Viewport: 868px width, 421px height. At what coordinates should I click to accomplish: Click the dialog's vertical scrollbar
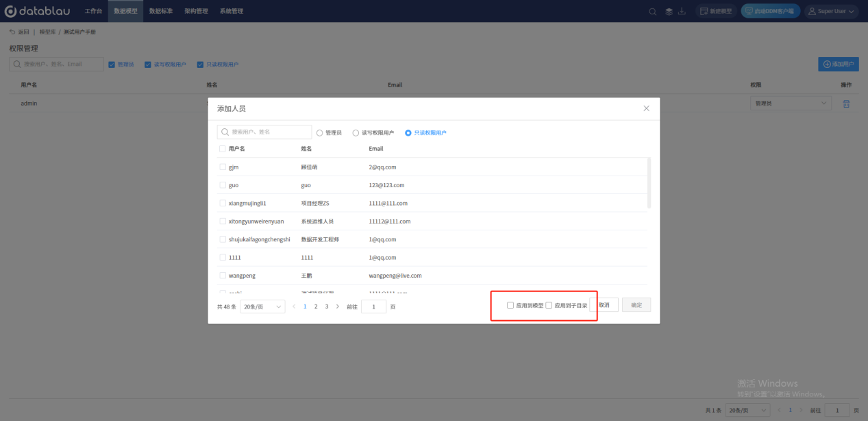point(649,183)
